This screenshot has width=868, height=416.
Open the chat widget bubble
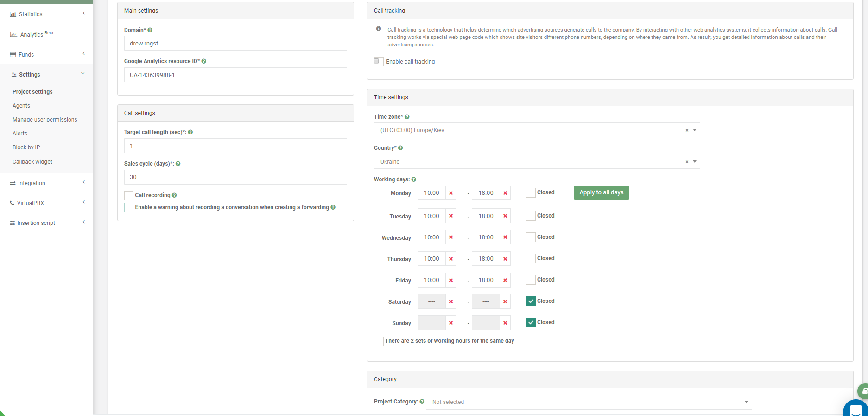point(856,409)
